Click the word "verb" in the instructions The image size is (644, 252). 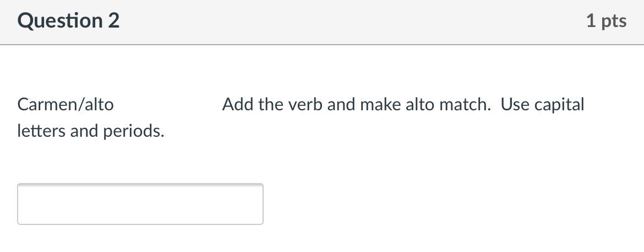click(x=305, y=104)
